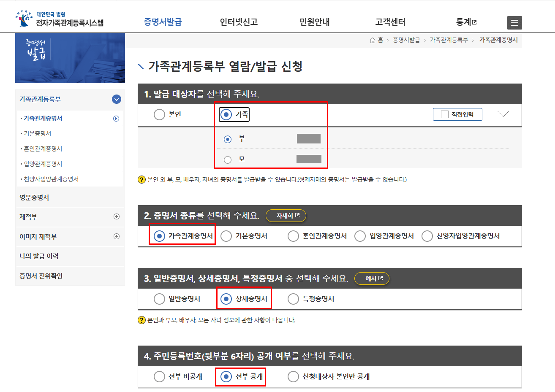Click the question mark icon below 상세증명서 section
Screen dimensions: 555x392
click(x=141, y=321)
